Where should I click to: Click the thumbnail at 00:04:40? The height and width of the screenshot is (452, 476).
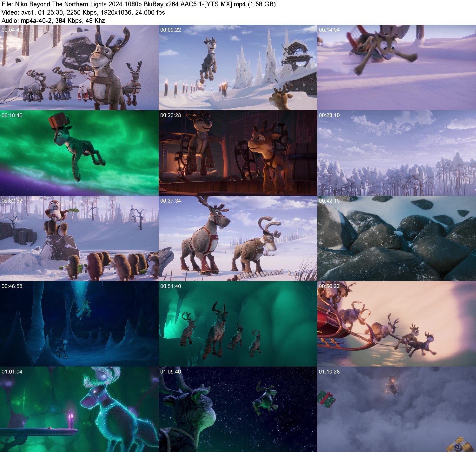pos(79,68)
